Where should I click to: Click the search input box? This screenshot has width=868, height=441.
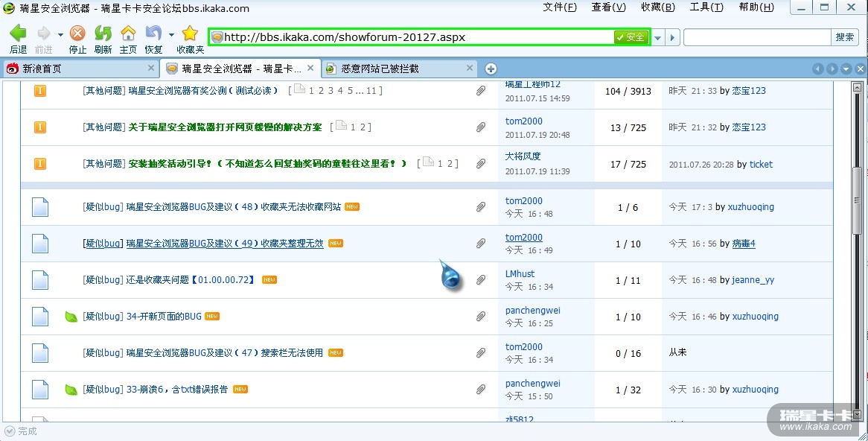click(757, 37)
